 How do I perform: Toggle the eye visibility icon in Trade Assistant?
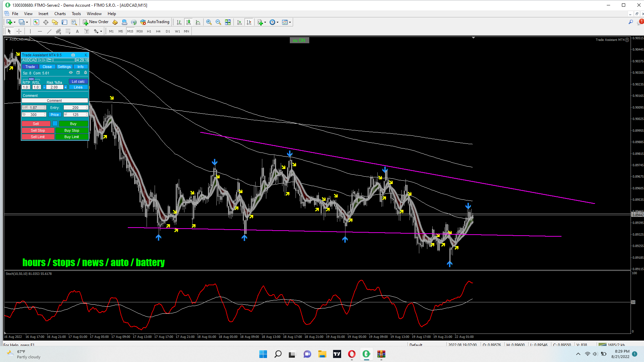[x=71, y=73]
